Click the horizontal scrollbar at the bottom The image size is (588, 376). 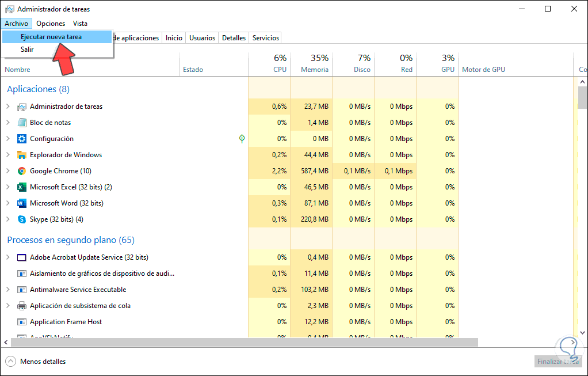pos(242,342)
